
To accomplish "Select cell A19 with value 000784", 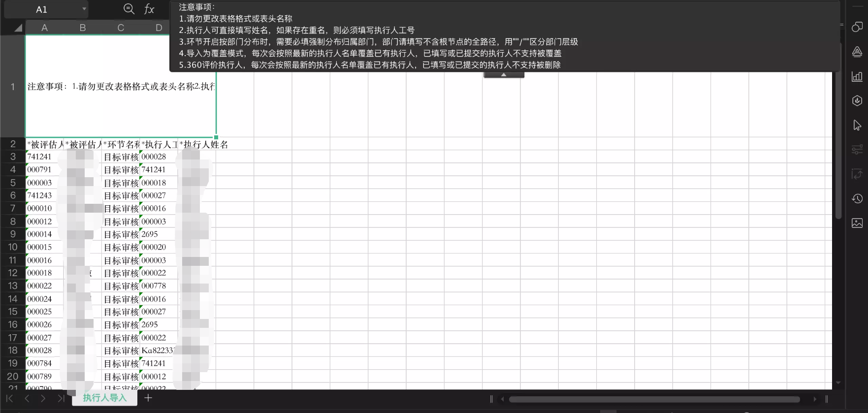I will [x=45, y=363].
